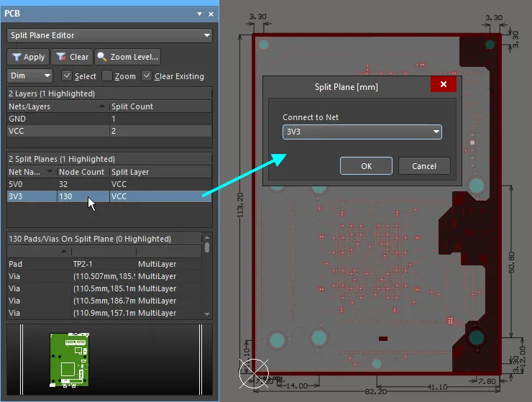Click OK in Split Plane dialog
532x402 pixels.
[x=366, y=166]
